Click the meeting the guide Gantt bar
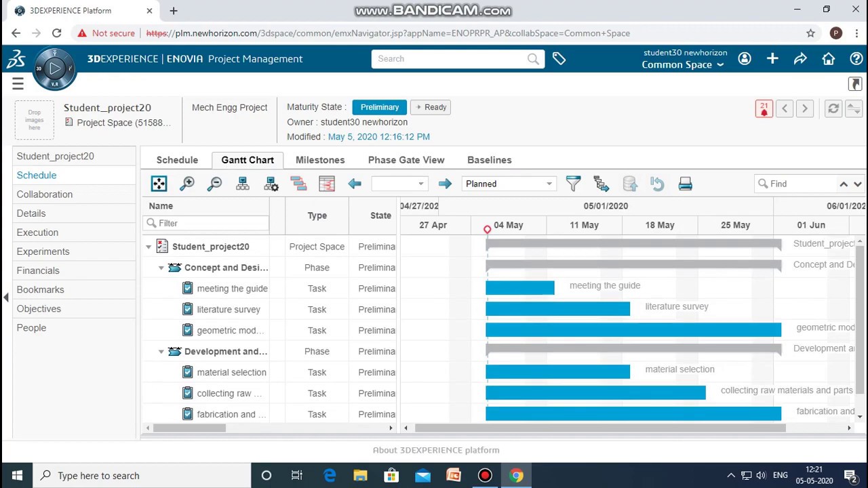 click(x=520, y=287)
